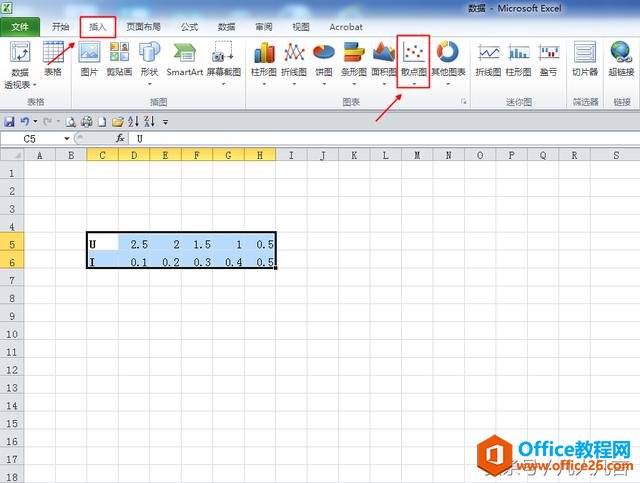Insert a Line chart (折线图) in Charts group

coord(294,63)
